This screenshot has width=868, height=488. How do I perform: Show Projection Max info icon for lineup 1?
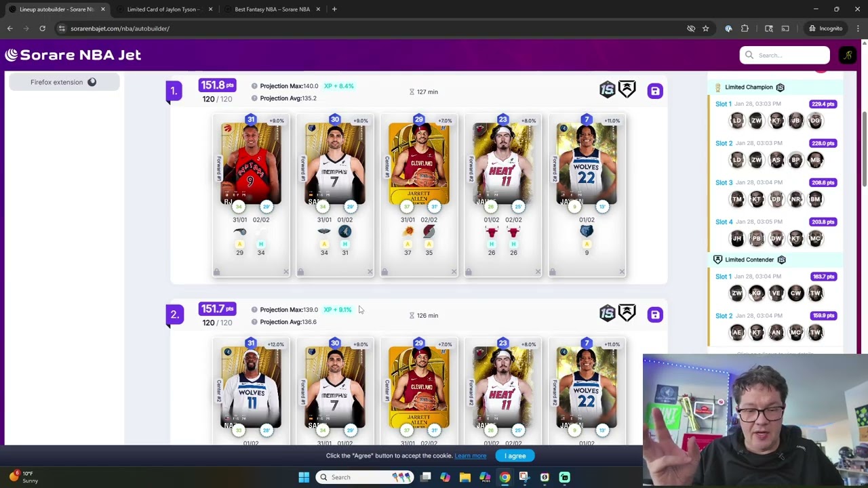[254, 86]
